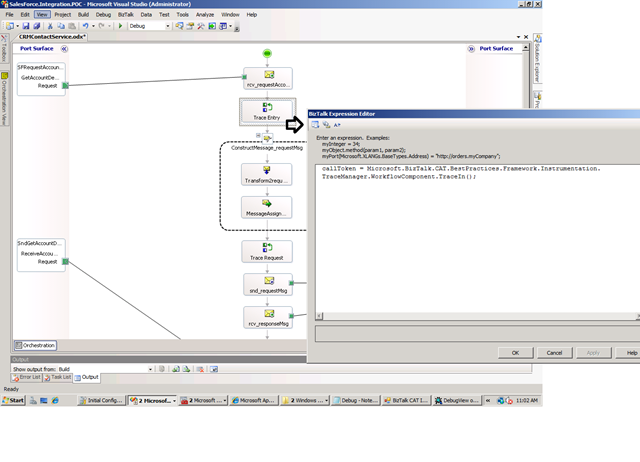The height and width of the screenshot is (462, 640).
Task: Click the Paste toolbar icon
Action: [72, 26]
